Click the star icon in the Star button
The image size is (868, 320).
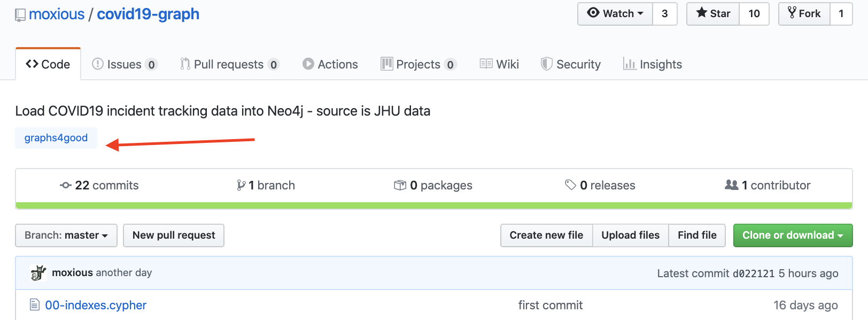702,13
